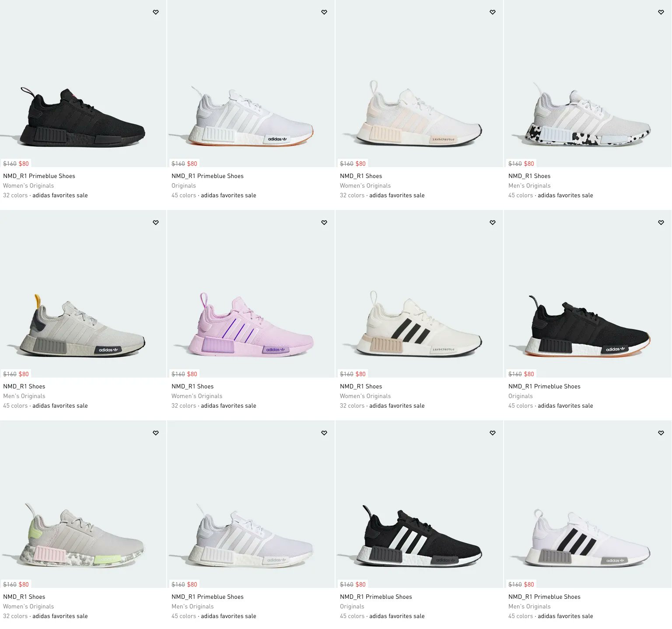Add black Women's NMD_R1 Primeblue to wishlist
This screenshot has height=629, width=672.
tap(156, 12)
